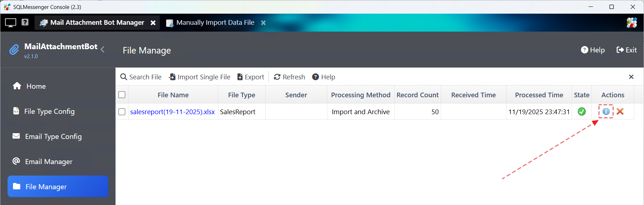Screen dimensions: 644x205
Task: Minimize the SQLMessenger Console window
Action: (x=591, y=7)
